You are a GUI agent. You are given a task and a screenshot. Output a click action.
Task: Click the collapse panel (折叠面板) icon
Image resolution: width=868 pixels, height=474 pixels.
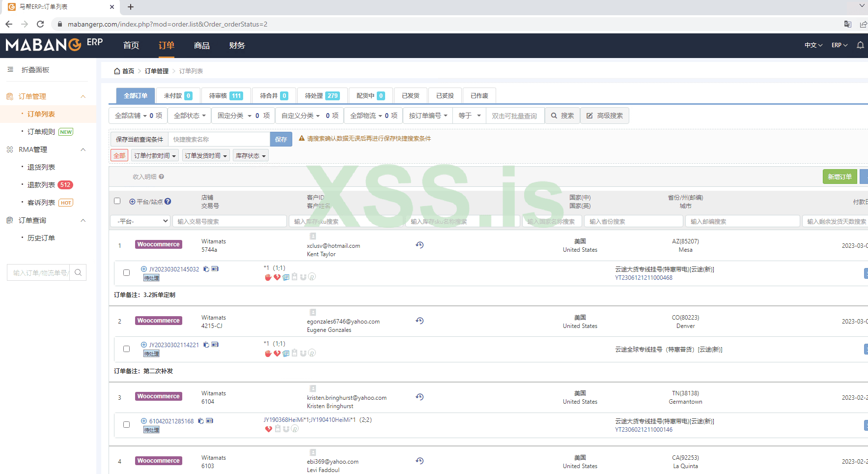10,70
